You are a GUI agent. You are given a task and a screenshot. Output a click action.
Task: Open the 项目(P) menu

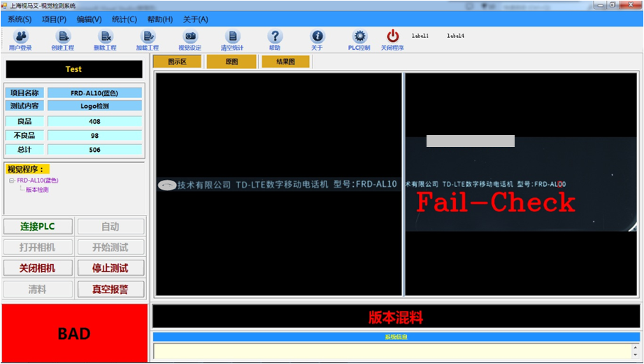point(54,20)
